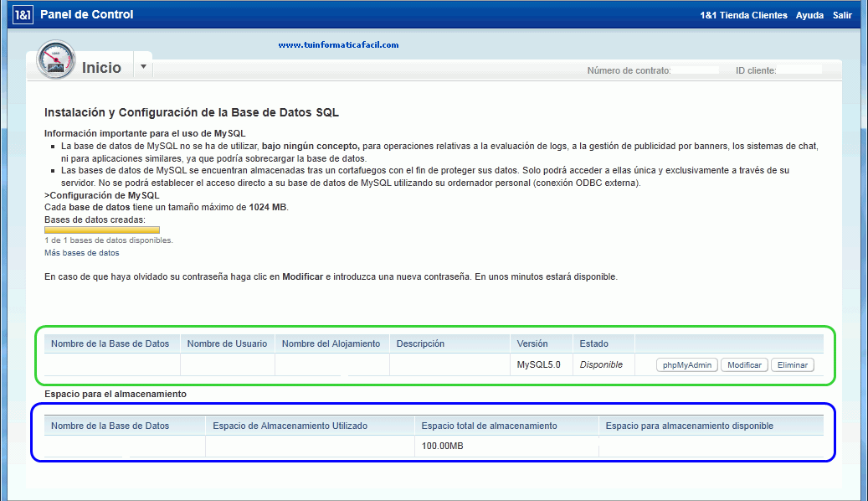Click the >Configuración de MySQL heading
868x501 pixels.
click(x=102, y=195)
